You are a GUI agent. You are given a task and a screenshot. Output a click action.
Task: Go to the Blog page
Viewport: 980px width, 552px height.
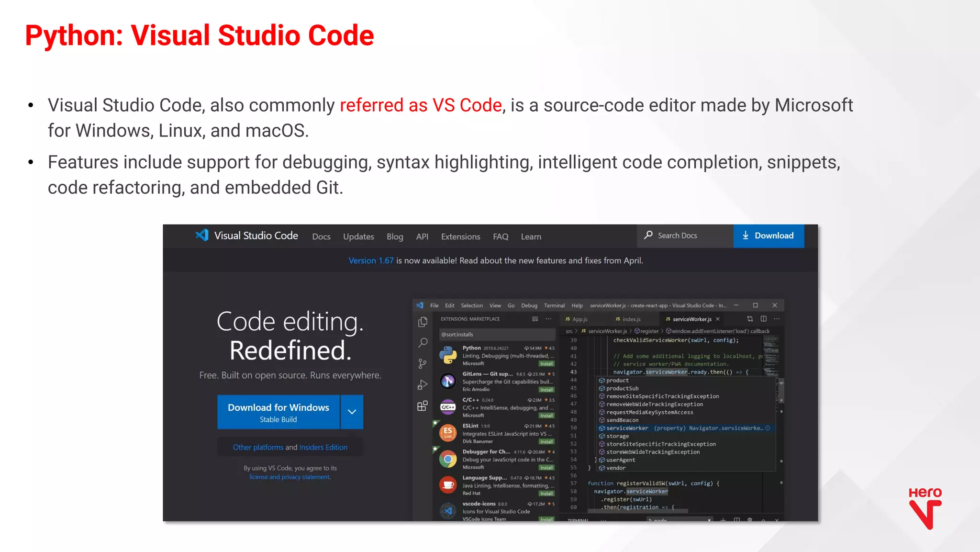pyautogui.click(x=395, y=237)
